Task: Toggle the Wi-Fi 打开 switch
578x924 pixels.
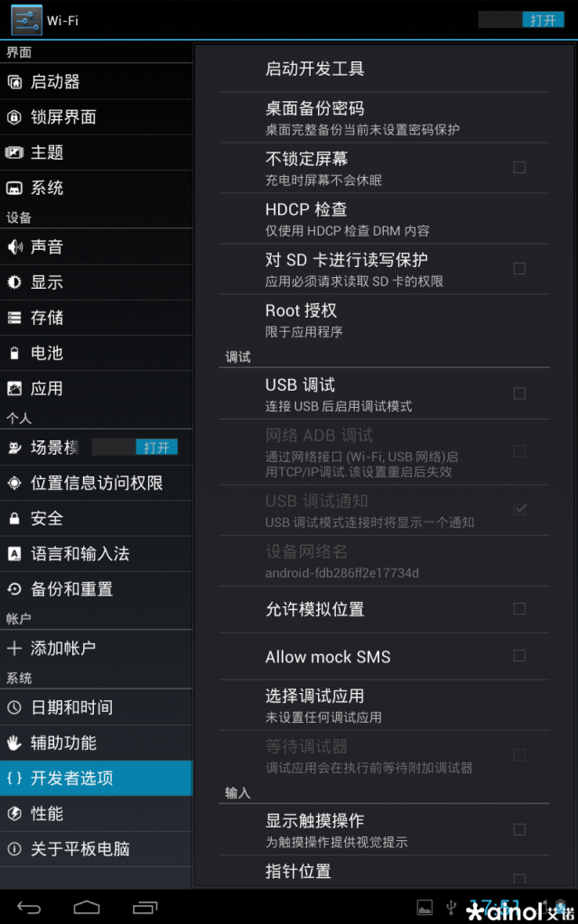Action: click(521, 20)
